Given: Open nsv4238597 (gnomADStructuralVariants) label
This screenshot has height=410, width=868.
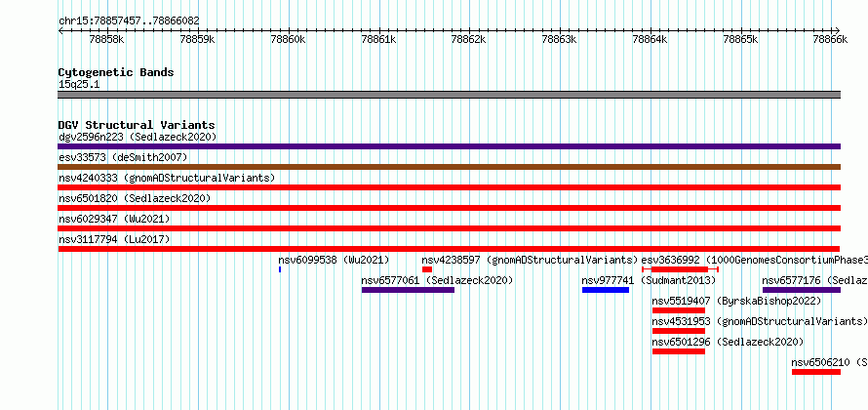Looking at the screenshot, I should point(531,260).
